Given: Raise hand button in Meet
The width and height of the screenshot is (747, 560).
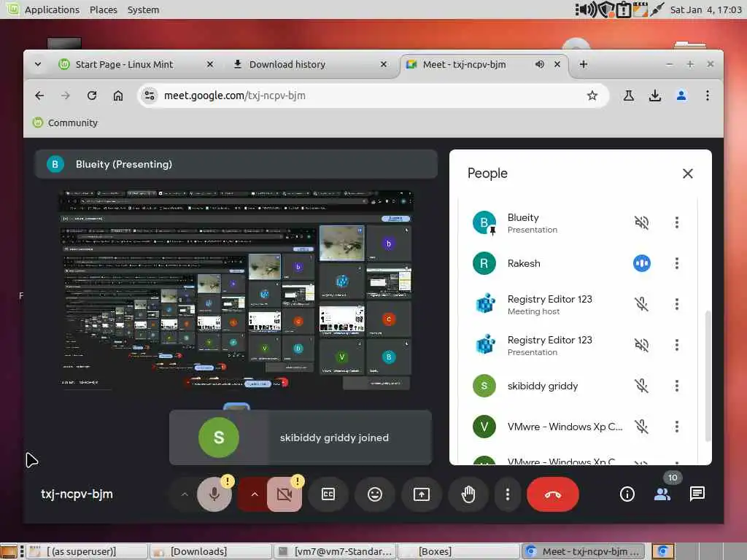Looking at the screenshot, I should click(x=468, y=494).
